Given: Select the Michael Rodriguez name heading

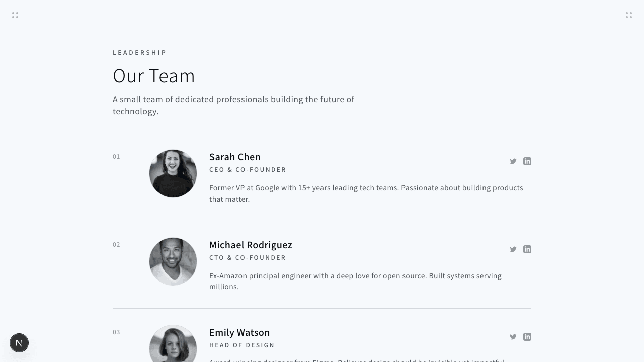Looking at the screenshot, I should coord(251,245).
